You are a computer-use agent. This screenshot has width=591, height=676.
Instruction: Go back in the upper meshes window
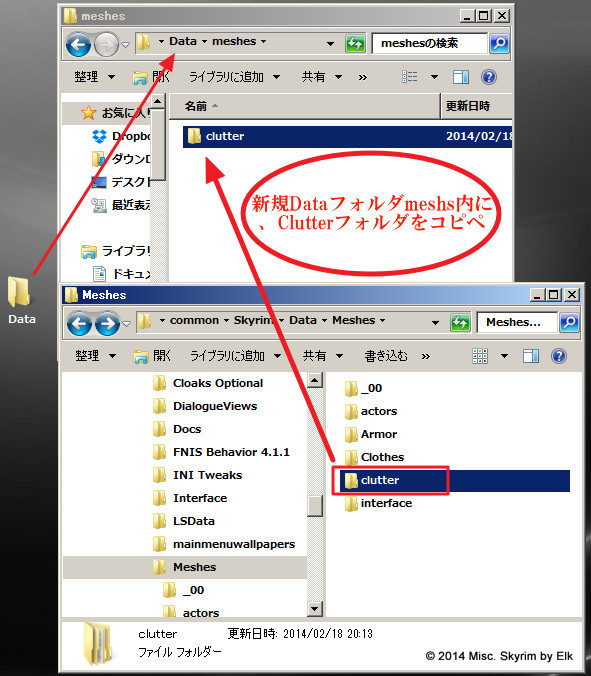[x=78, y=44]
